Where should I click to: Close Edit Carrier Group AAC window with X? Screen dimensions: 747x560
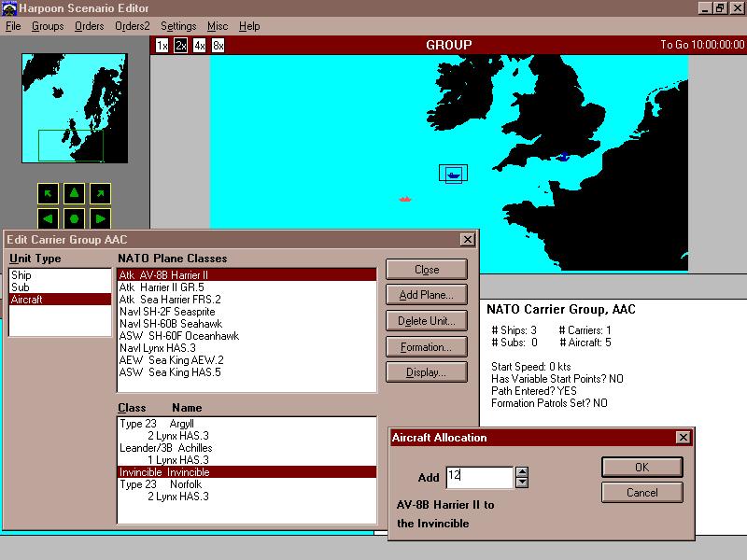coord(468,240)
